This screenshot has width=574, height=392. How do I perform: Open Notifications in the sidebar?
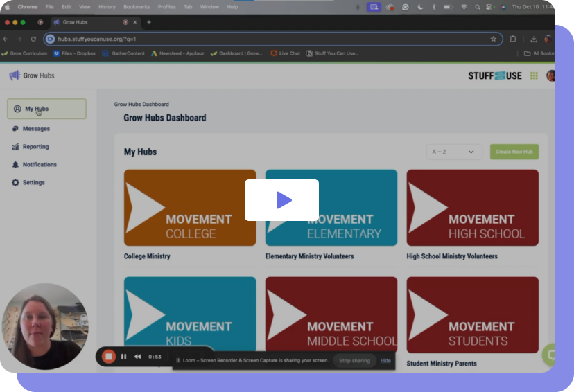(40, 165)
